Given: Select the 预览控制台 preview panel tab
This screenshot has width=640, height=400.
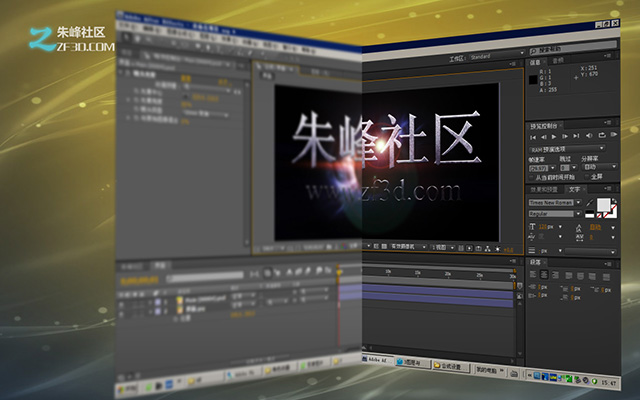Looking at the screenshot, I should tap(544, 126).
